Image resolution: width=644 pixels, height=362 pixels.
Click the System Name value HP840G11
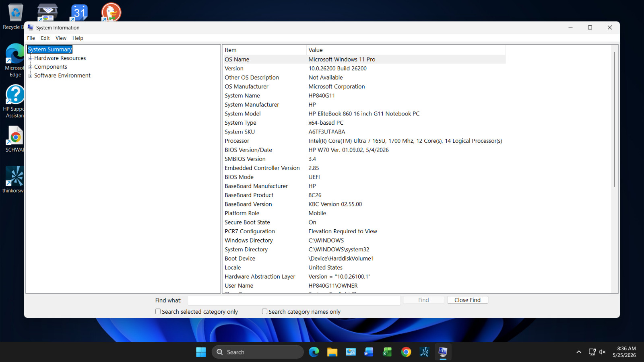pyautogui.click(x=321, y=95)
